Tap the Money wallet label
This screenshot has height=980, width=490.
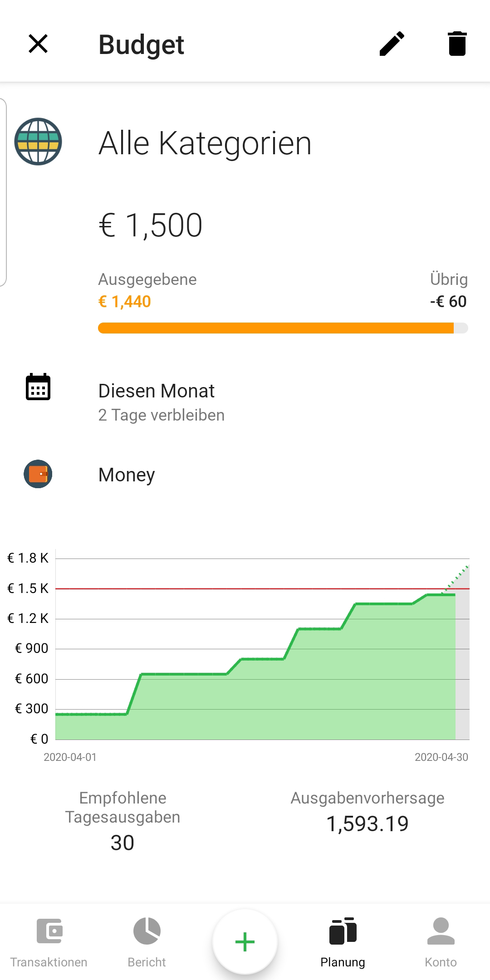point(127,475)
